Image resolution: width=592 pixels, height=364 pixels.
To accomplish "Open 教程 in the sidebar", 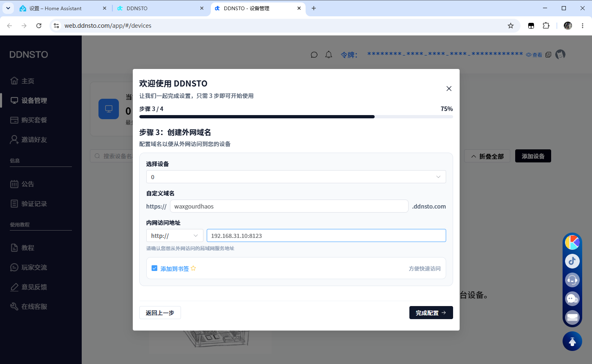I will pos(22,248).
